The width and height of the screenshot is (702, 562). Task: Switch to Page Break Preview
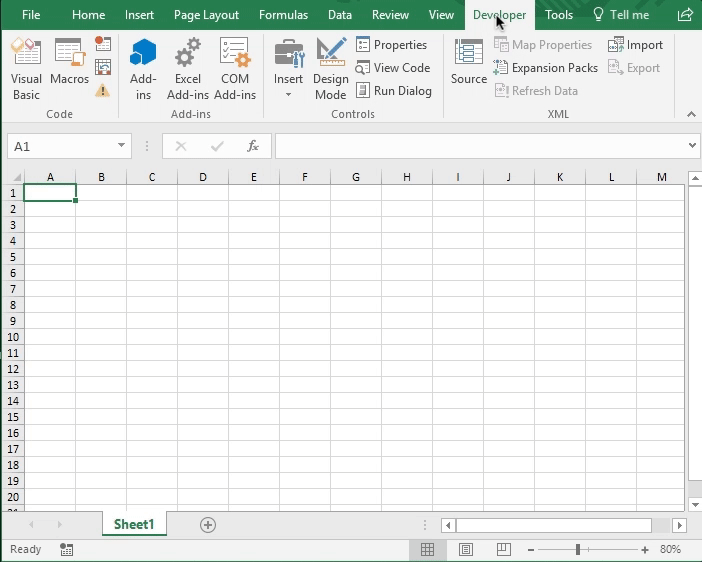(504, 549)
